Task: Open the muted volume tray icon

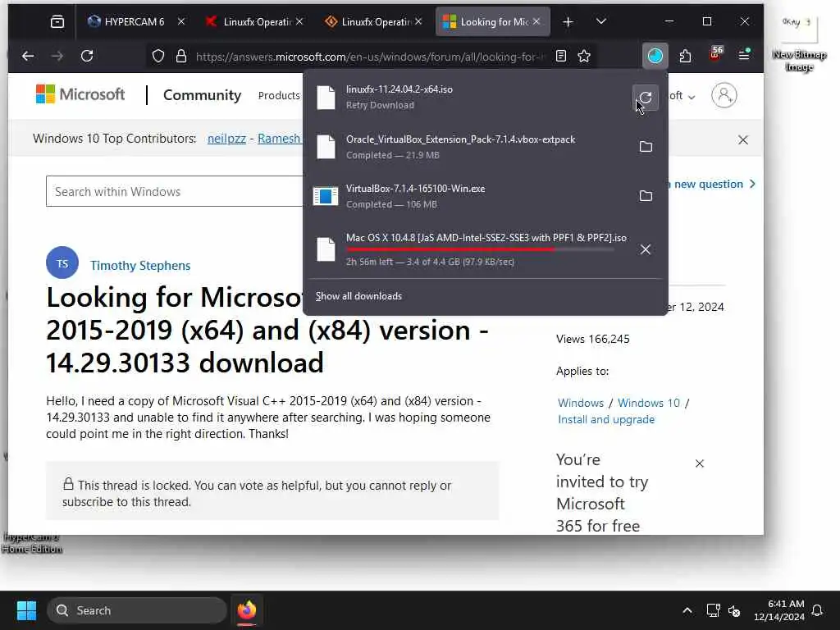Action: coord(734,610)
